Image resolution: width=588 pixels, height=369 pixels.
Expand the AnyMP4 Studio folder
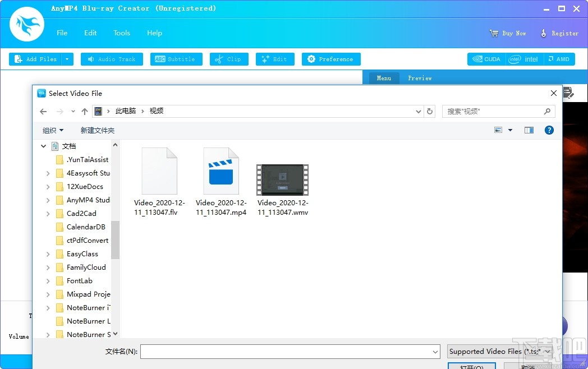[48, 200]
